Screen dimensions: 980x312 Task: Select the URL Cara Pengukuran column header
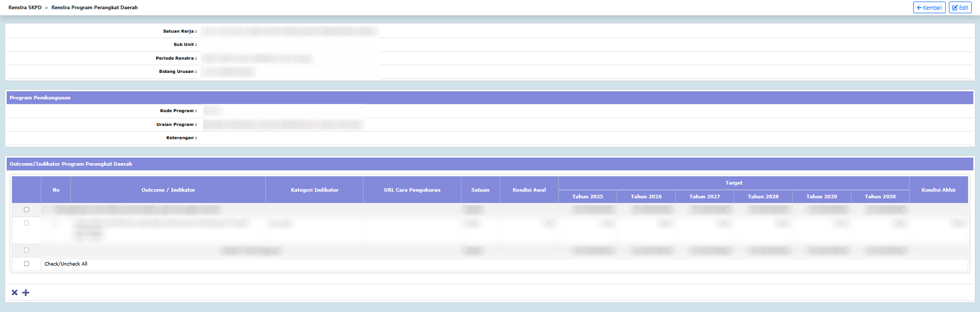(412, 190)
